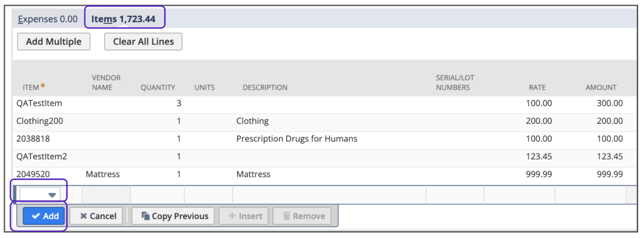
Task: Open the Expenses 0.00 tab
Action: [x=48, y=19]
